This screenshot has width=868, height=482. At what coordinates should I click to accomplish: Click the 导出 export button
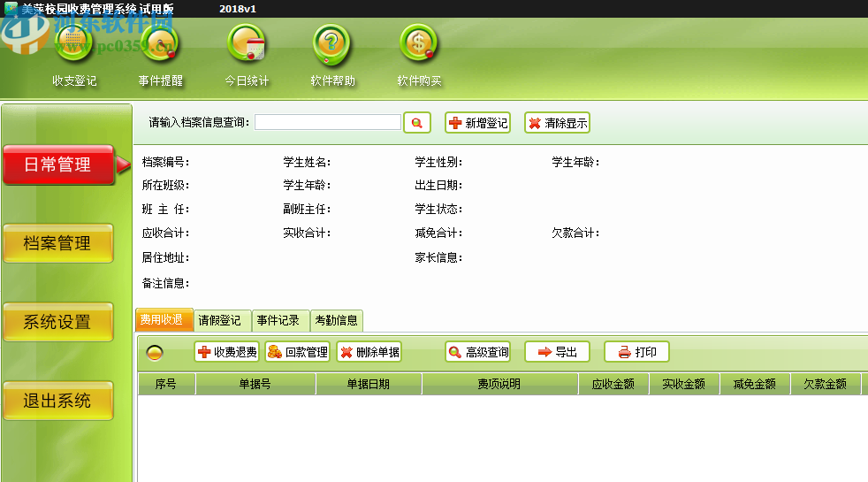tap(558, 352)
